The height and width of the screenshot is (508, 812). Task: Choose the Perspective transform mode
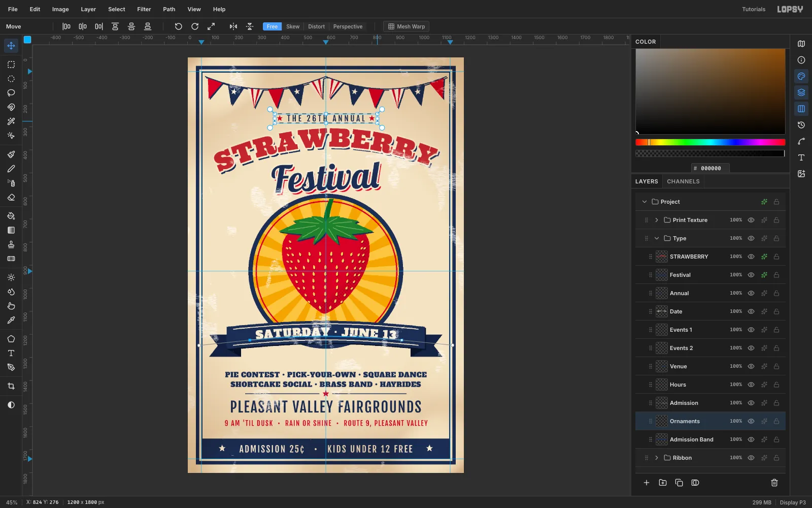(348, 26)
